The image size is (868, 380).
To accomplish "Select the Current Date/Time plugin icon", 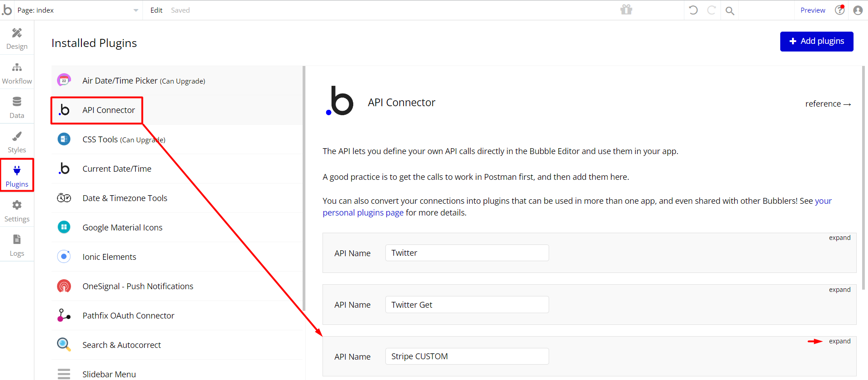I will click(64, 169).
